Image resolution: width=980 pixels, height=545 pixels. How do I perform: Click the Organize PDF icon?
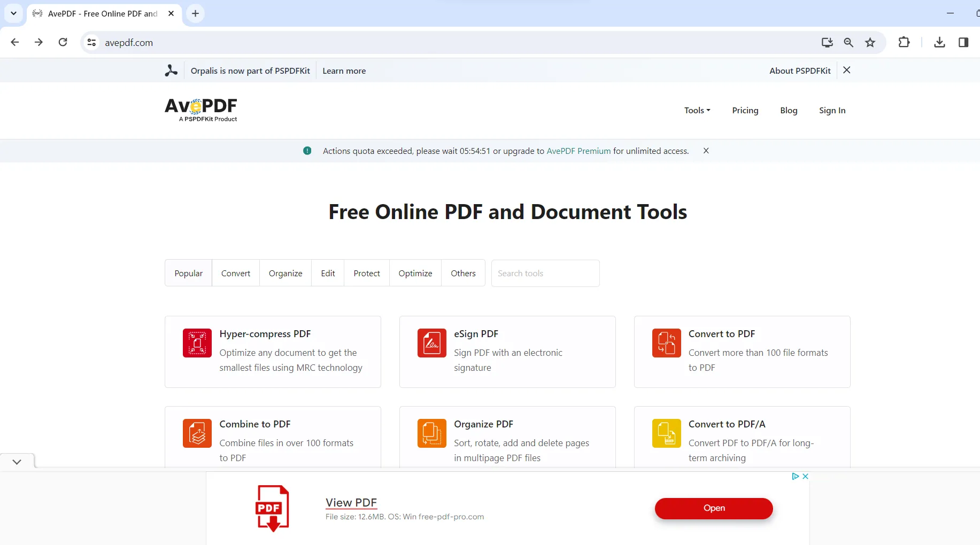432,433
